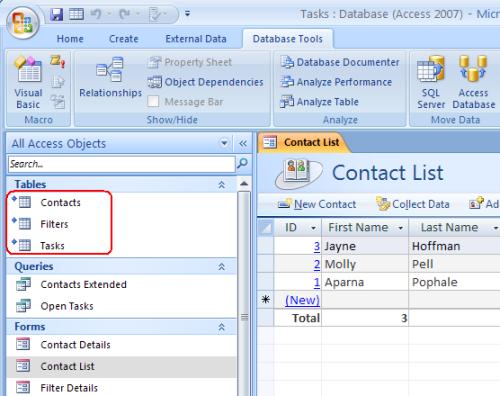Switch to the External Data tab
The height and width of the screenshot is (396, 500).
point(196,39)
